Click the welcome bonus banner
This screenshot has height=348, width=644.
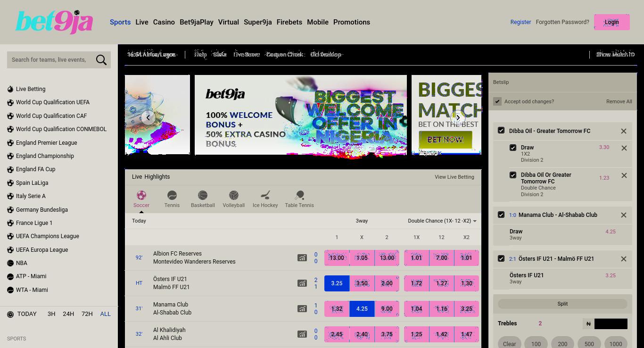(x=301, y=115)
